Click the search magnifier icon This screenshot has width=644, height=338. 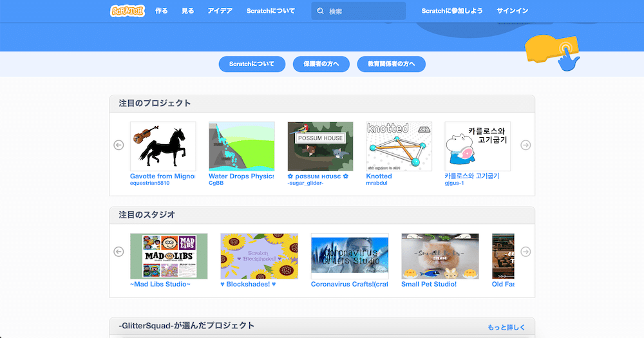[320, 11]
